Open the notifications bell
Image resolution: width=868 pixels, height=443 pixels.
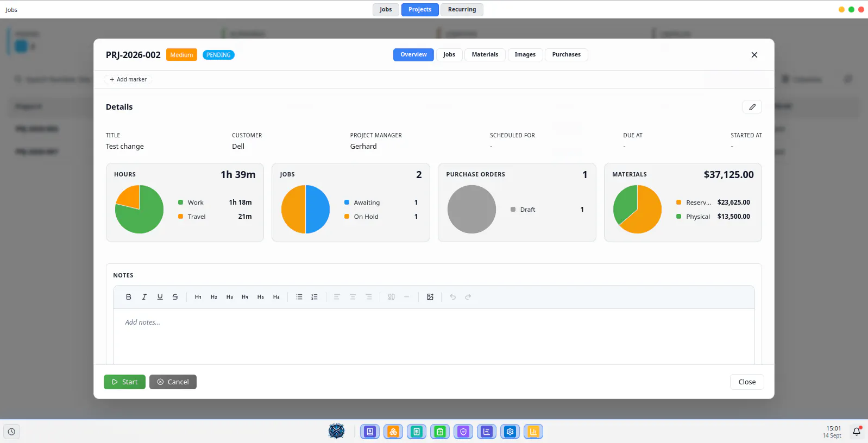coord(857,432)
